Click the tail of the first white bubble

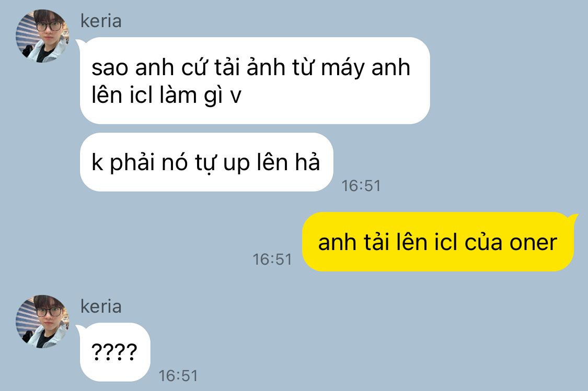coord(80,43)
